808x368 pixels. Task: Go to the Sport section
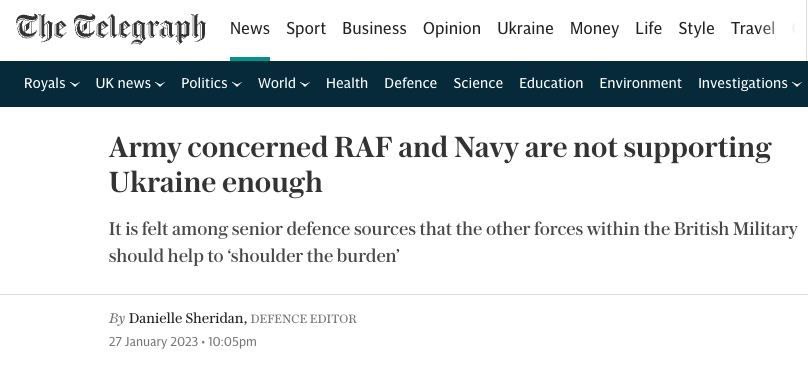[x=306, y=28]
